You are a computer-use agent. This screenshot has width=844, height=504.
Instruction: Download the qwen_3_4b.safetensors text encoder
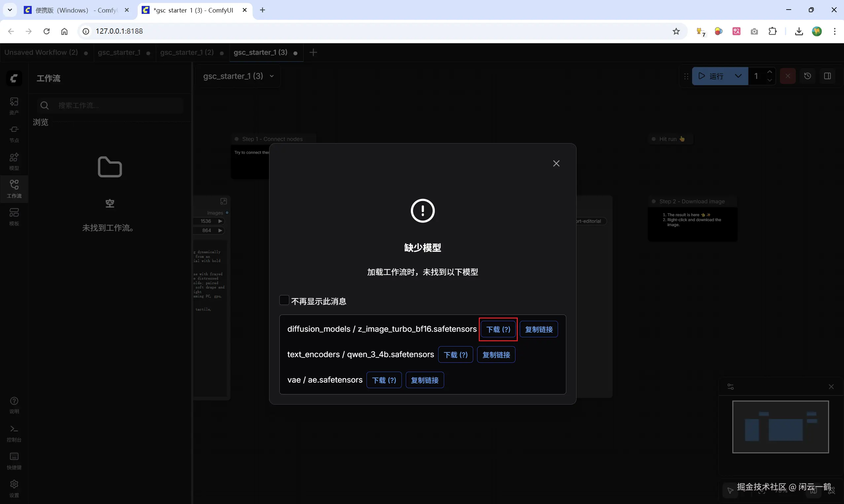(455, 355)
